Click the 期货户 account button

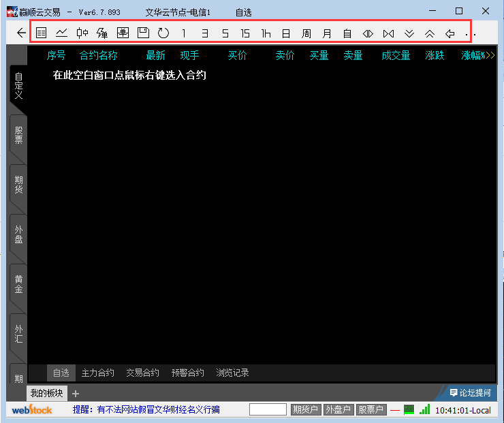[305, 409]
